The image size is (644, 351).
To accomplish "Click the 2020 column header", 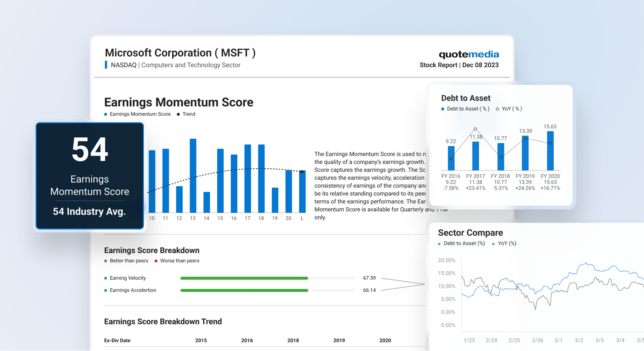I will point(385,340).
